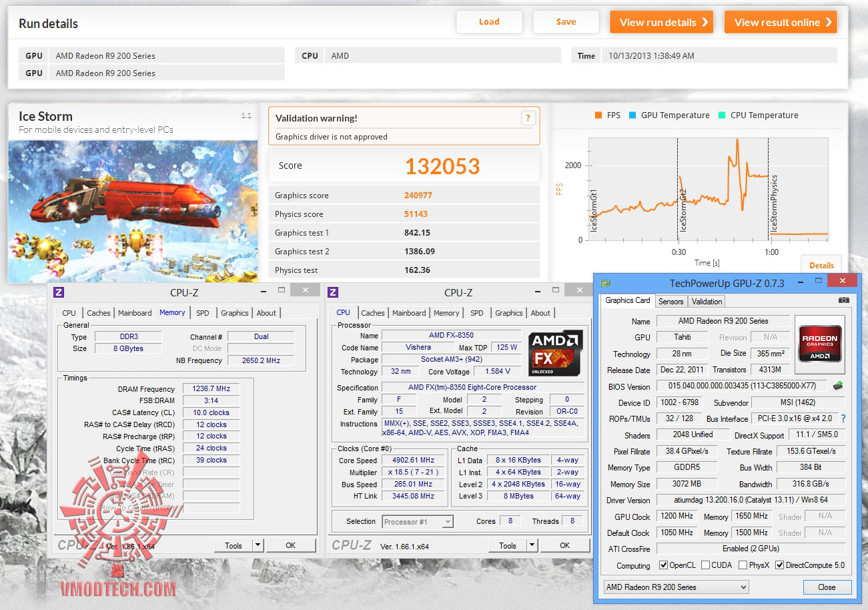Click the IceStormPhysics marker line on the chart
The height and width of the screenshot is (610, 868).
click(x=768, y=189)
